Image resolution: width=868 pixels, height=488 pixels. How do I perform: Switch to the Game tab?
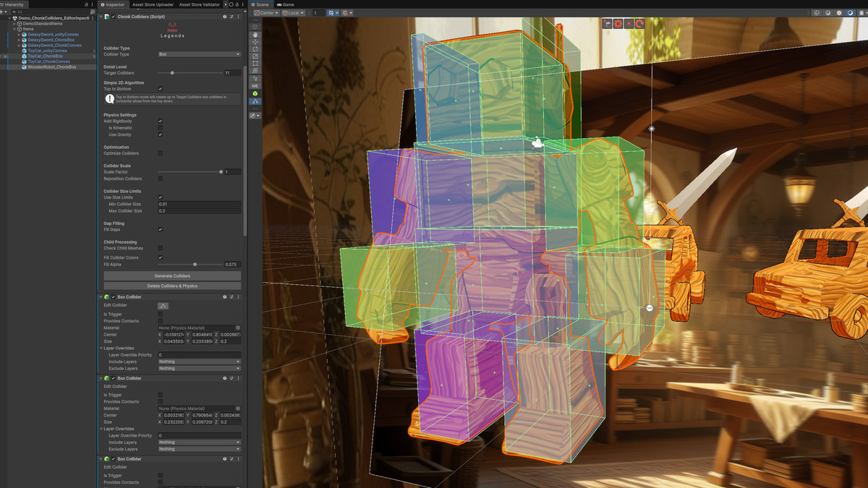(x=286, y=4)
